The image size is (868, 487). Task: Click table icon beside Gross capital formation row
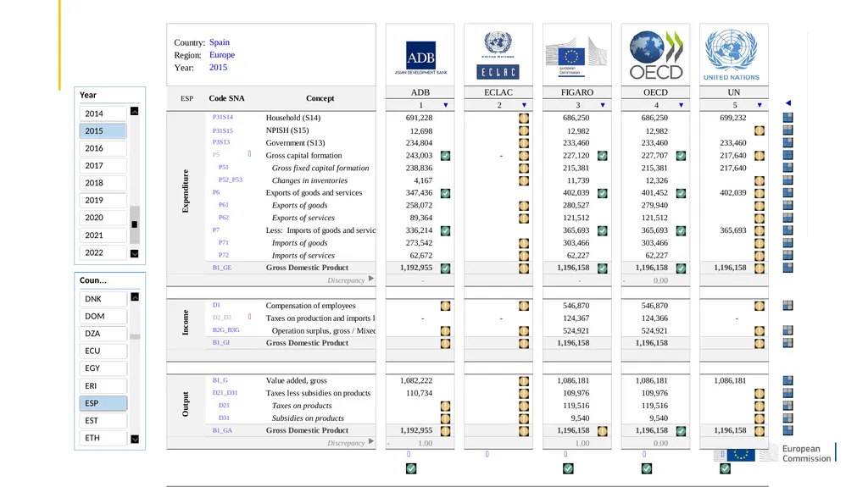pyautogui.click(x=787, y=155)
